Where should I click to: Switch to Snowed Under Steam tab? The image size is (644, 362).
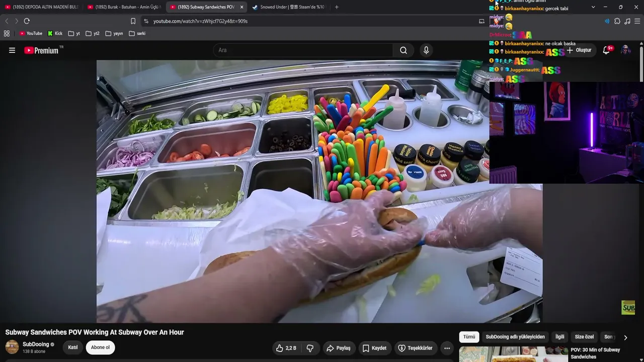(289, 7)
